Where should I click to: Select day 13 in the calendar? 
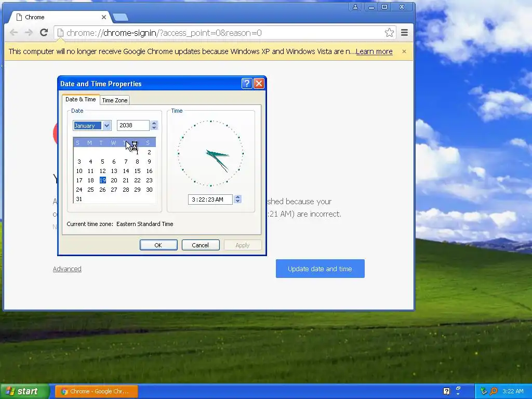click(x=114, y=171)
